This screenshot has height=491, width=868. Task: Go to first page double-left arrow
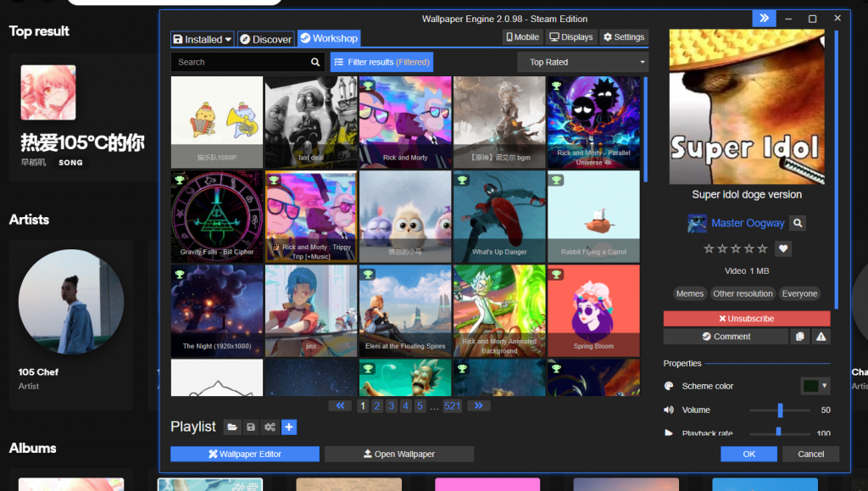pos(340,405)
